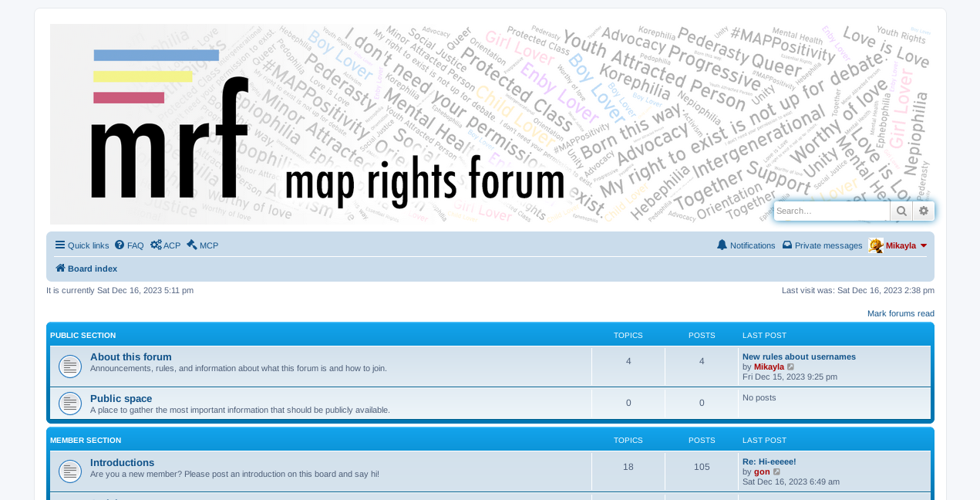Open New rules about usernames post
Screen dimensions: 980x500
tap(799, 356)
